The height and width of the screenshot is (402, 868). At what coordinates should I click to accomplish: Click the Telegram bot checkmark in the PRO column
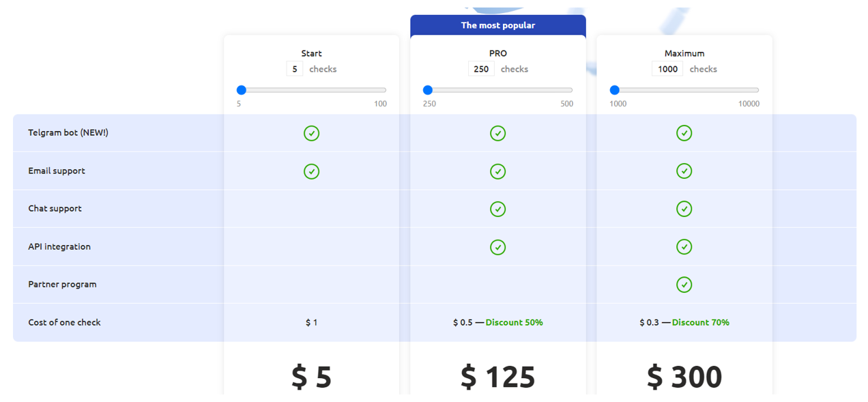(498, 133)
